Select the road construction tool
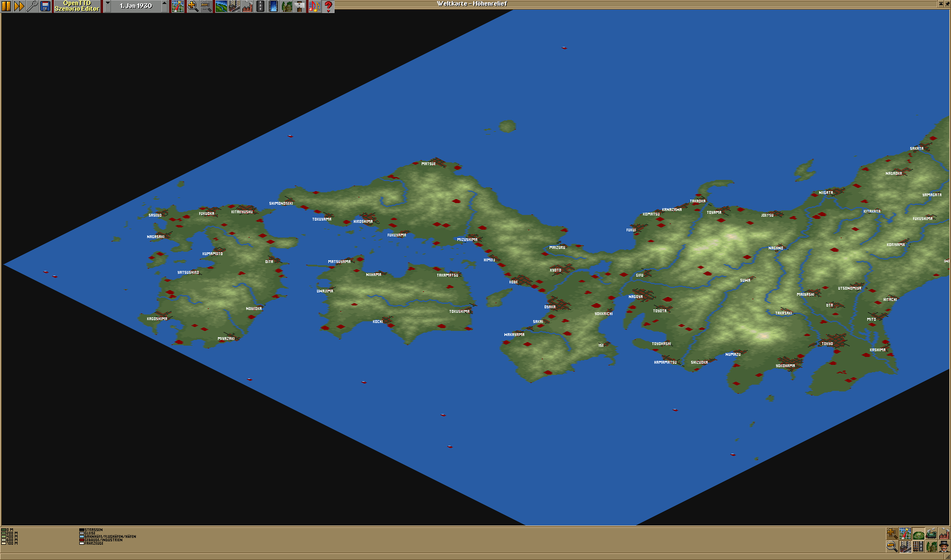Screen dimensions: 951x560 tap(260, 6)
